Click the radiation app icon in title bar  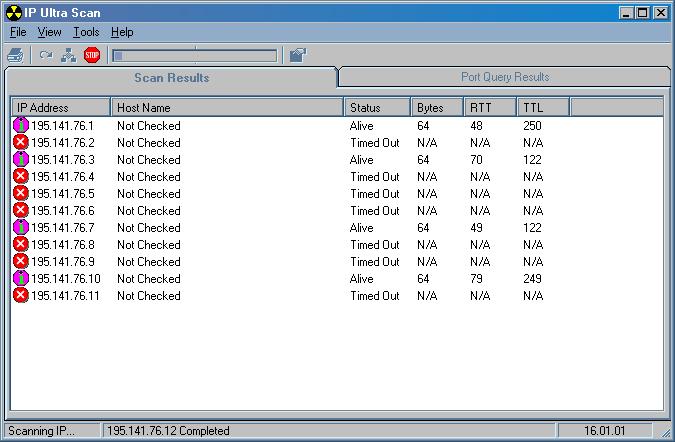[14, 13]
